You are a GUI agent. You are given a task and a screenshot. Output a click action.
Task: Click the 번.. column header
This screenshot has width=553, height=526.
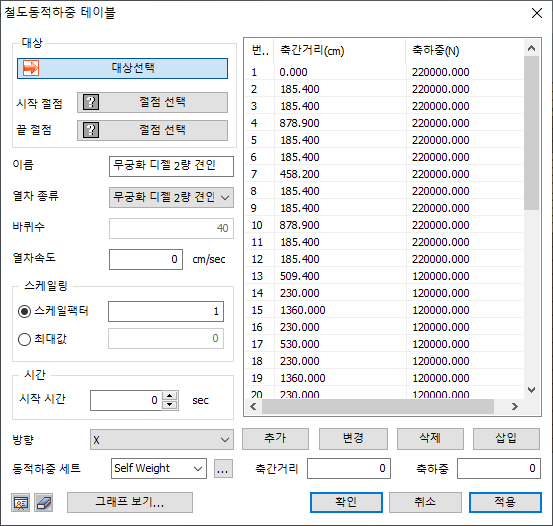tap(260, 51)
